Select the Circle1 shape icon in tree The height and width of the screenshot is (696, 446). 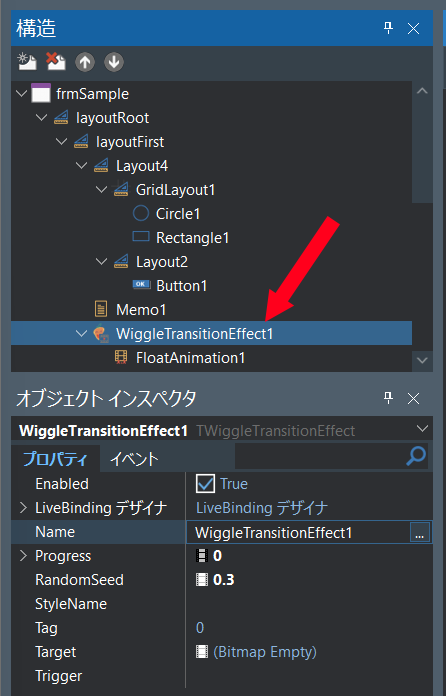(x=141, y=214)
